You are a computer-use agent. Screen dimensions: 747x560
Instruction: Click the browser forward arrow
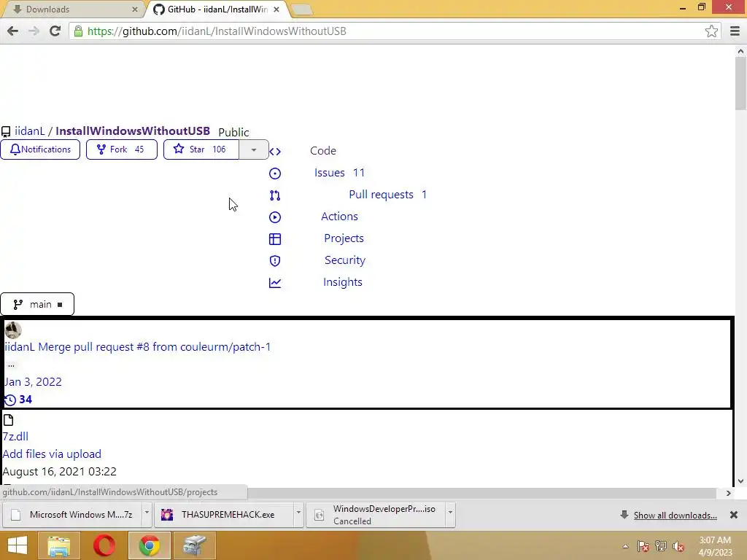click(34, 31)
